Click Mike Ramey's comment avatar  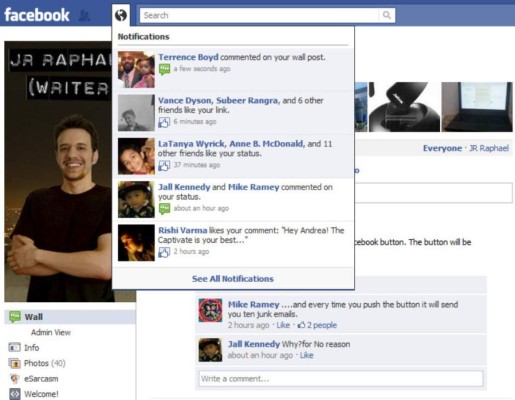[x=210, y=310]
